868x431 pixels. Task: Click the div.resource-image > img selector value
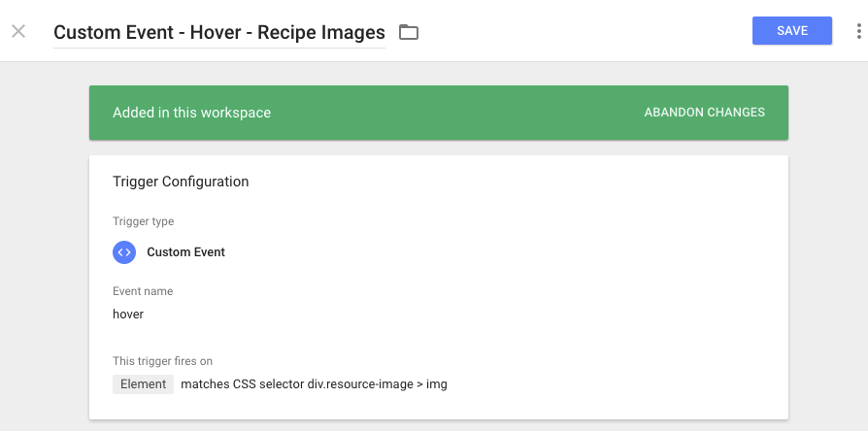click(x=377, y=384)
